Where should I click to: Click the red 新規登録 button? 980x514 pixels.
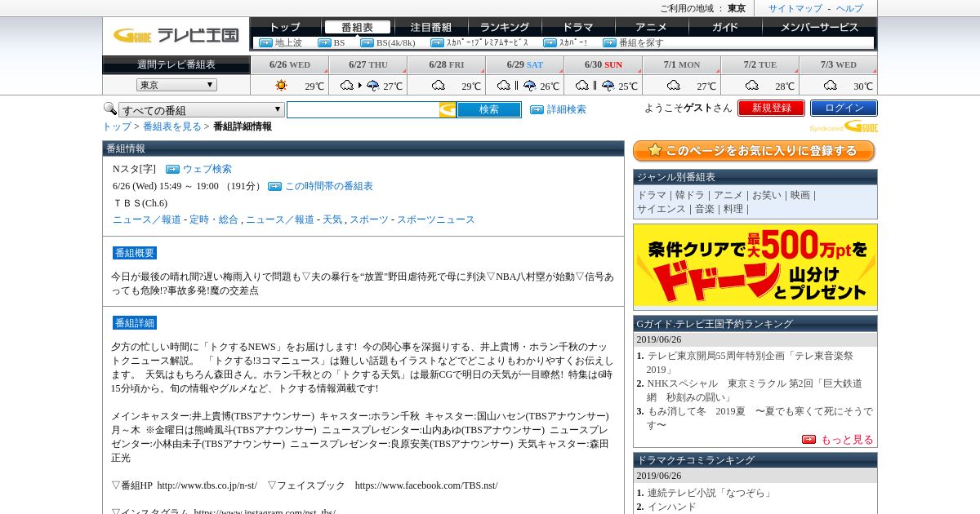pyautogui.click(x=771, y=108)
